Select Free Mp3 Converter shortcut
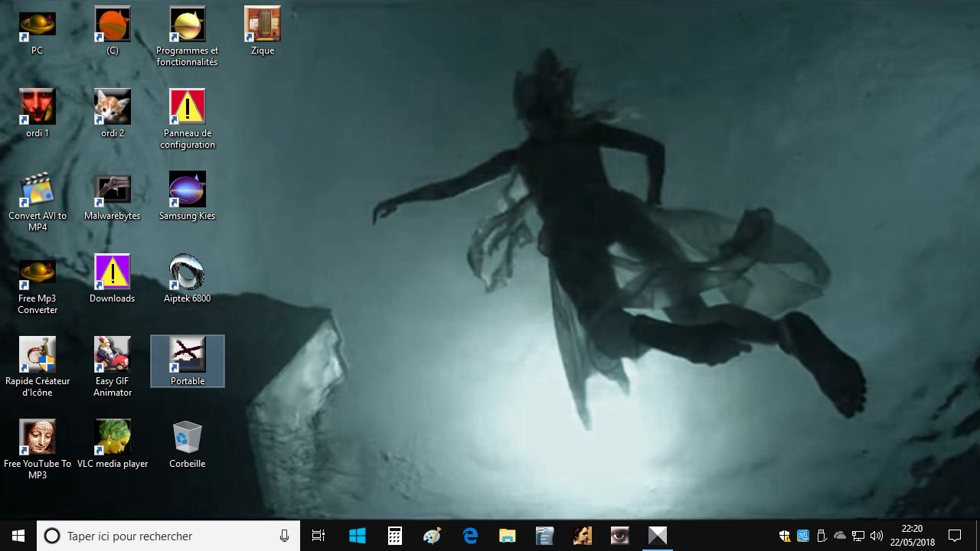980x551 pixels. pyautogui.click(x=37, y=285)
